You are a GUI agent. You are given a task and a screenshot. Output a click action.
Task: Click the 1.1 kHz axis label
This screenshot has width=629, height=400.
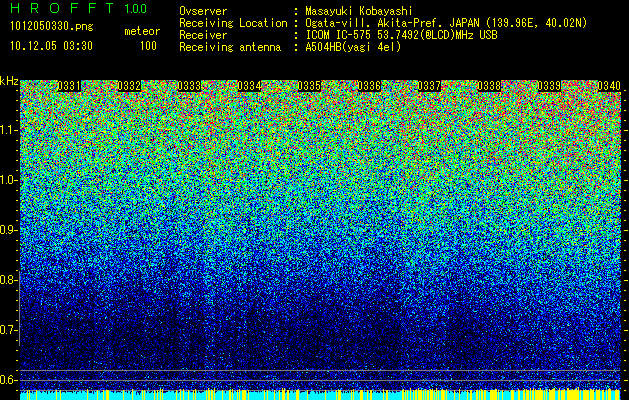pos(8,130)
